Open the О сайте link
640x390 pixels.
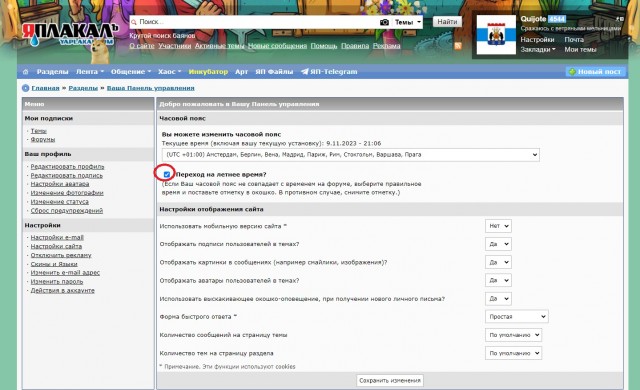(142, 46)
